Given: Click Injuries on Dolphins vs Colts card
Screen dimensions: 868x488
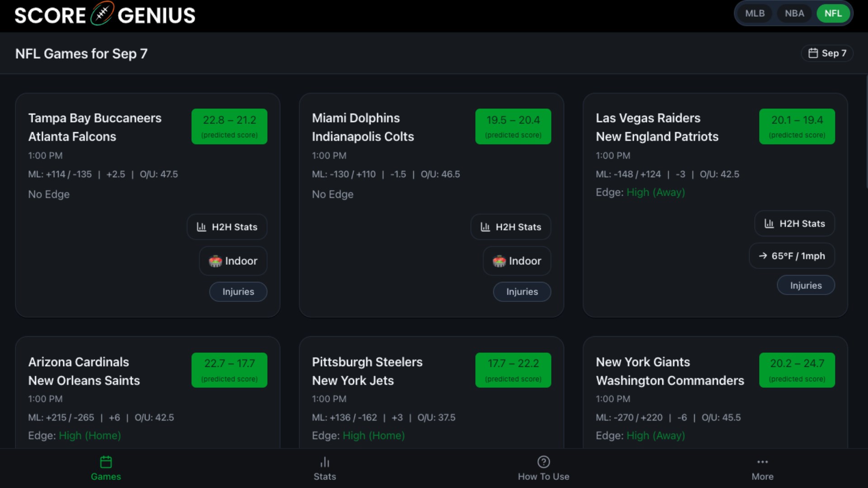Looking at the screenshot, I should click(522, 292).
